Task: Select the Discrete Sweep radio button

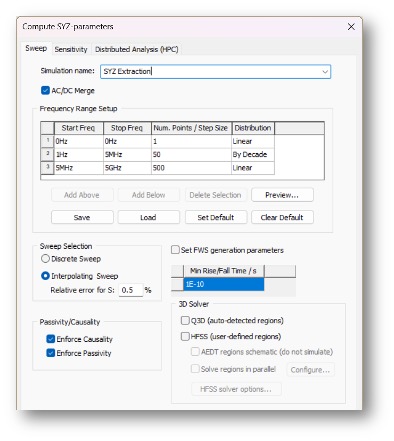Action: [x=45, y=259]
